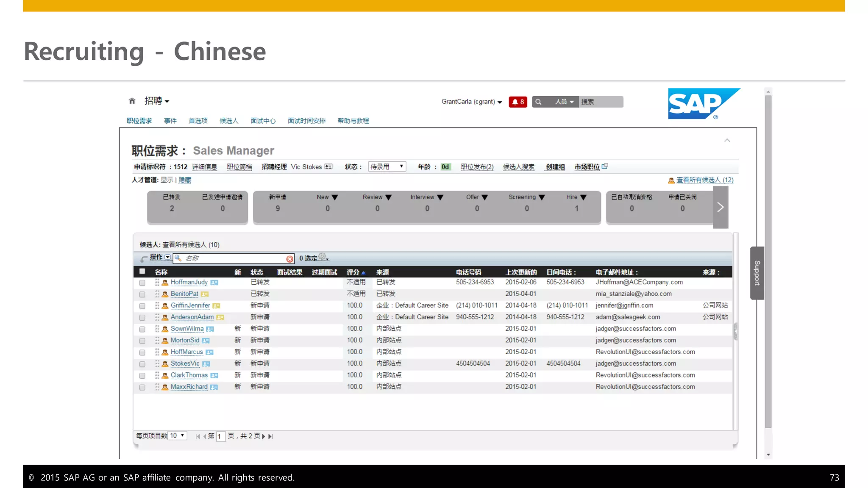Open Vic Stokes contact card icon
Viewport: 868px width, 488px height.
(x=328, y=167)
